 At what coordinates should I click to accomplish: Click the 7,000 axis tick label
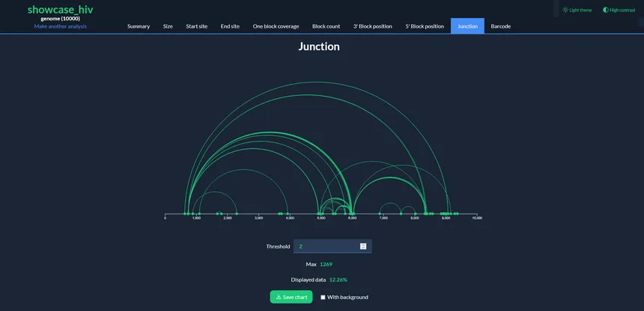(383, 218)
